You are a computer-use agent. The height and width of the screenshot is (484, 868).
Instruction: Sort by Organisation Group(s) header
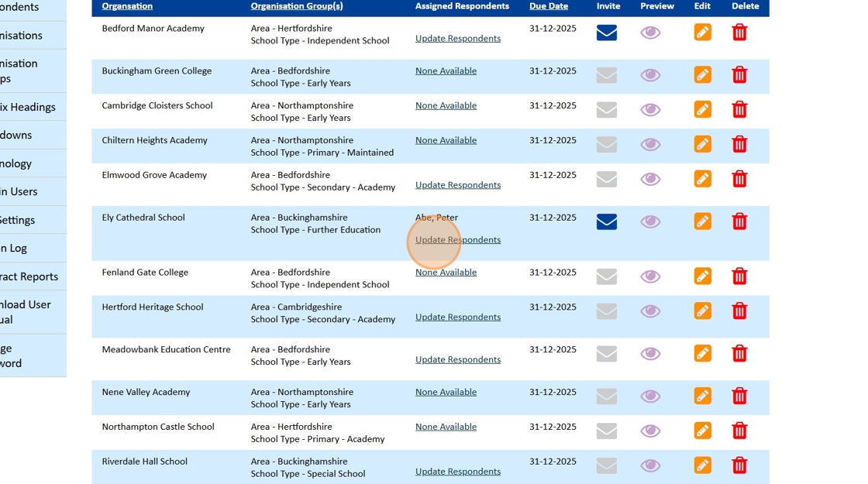297,6
